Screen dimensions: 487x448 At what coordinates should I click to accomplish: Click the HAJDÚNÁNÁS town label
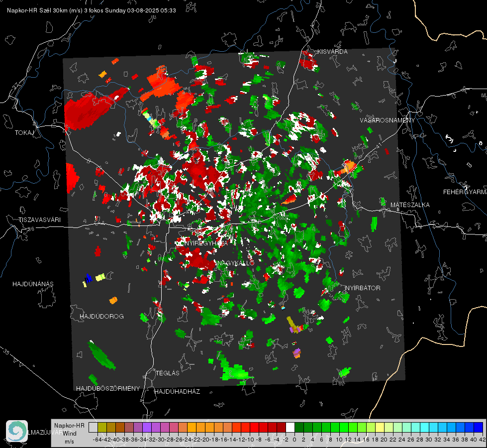[x=33, y=284]
